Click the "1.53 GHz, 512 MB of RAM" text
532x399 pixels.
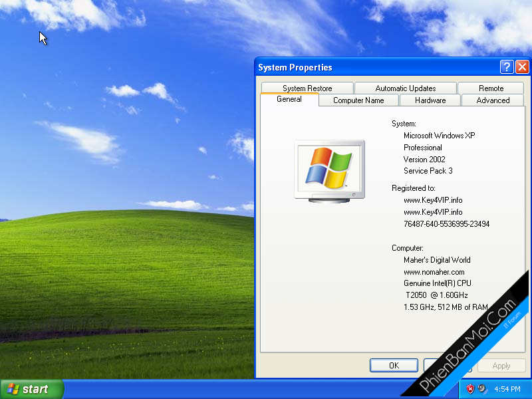pos(446,307)
